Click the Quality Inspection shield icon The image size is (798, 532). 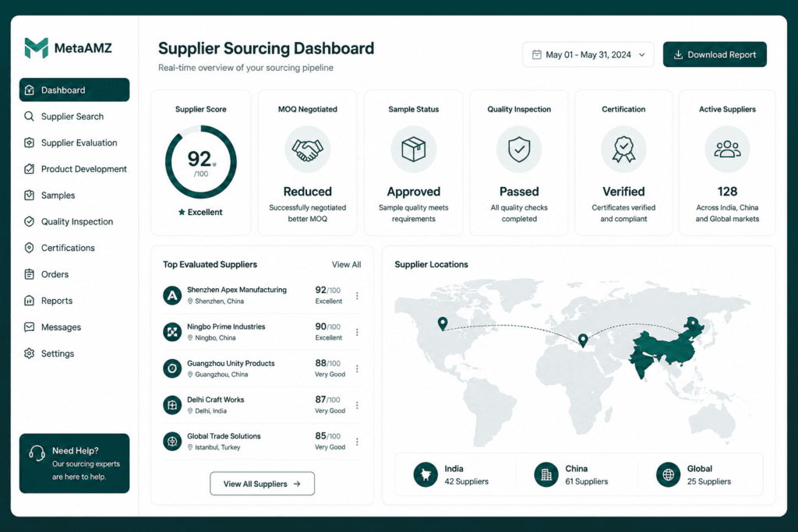click(519, 150)
